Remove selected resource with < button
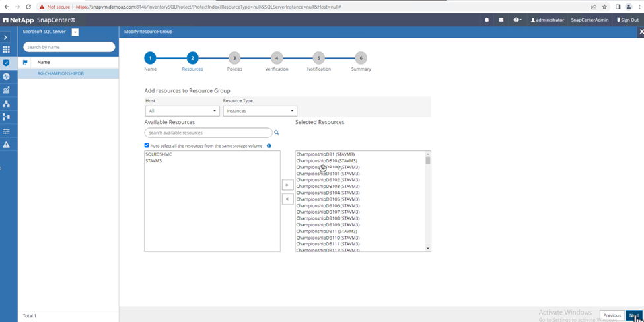The width and height of the screenshot is (644, 322). (287, 199)
